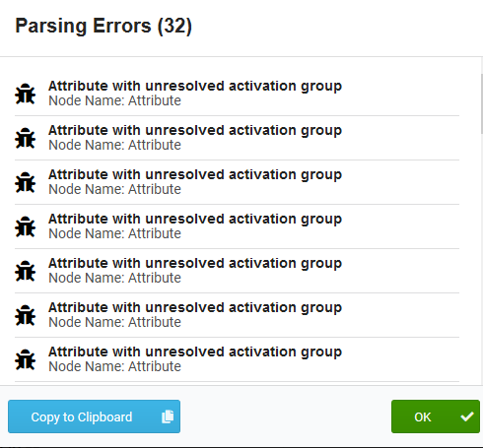
Task: Click checkmark icon on OK button
Action: [467, 416]
